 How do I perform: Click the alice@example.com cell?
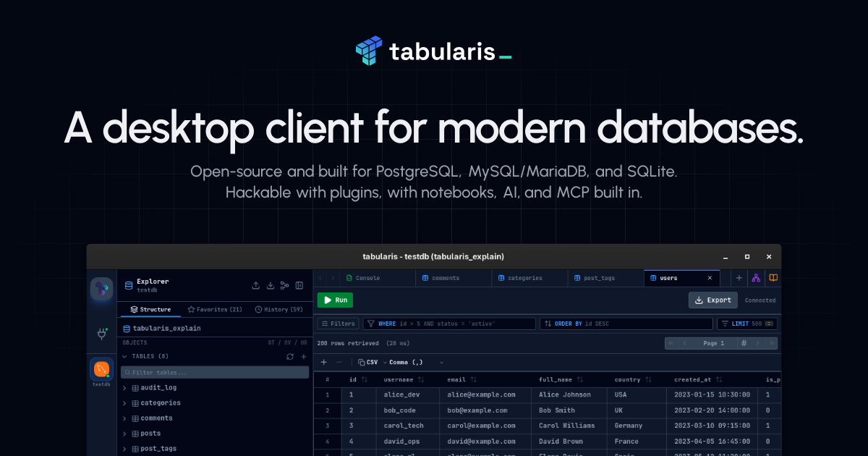(486, 394)
